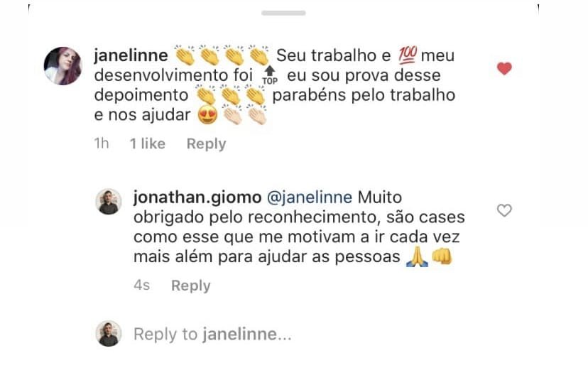Click the praying hands emoji in the reply
Screen dimensions: 588x385
pyautogui.click(x=415, y=258)
